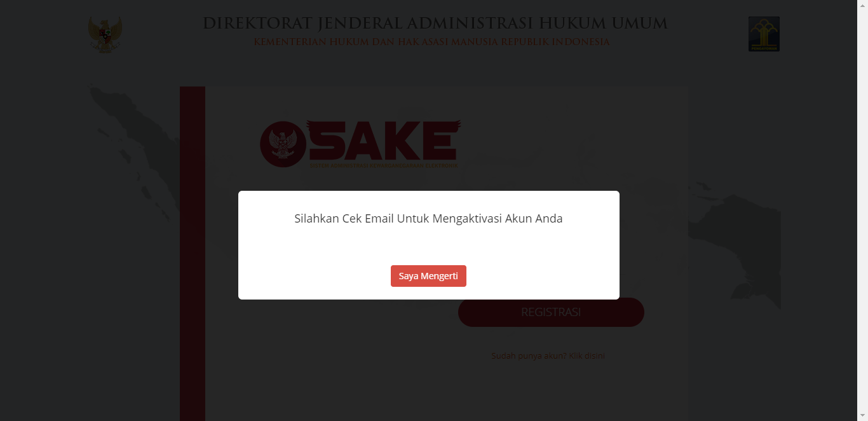Click the Garuda Pancasila emblem in header

(x=105, y=34)
